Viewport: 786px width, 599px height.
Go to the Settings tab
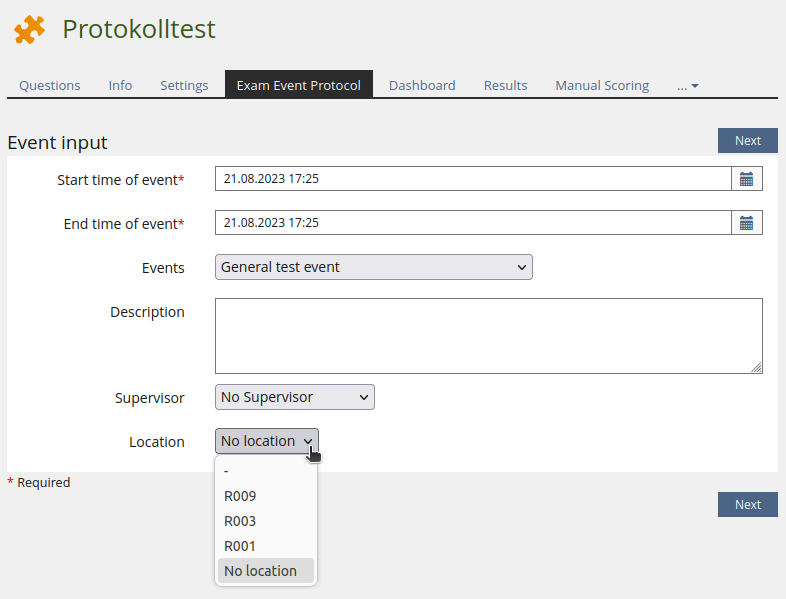point(184,86)
